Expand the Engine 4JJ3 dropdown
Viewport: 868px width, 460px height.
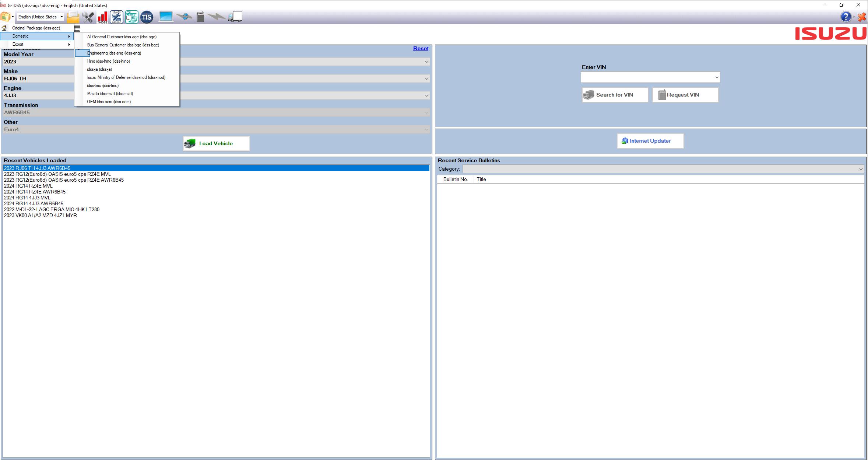(426, 95)
